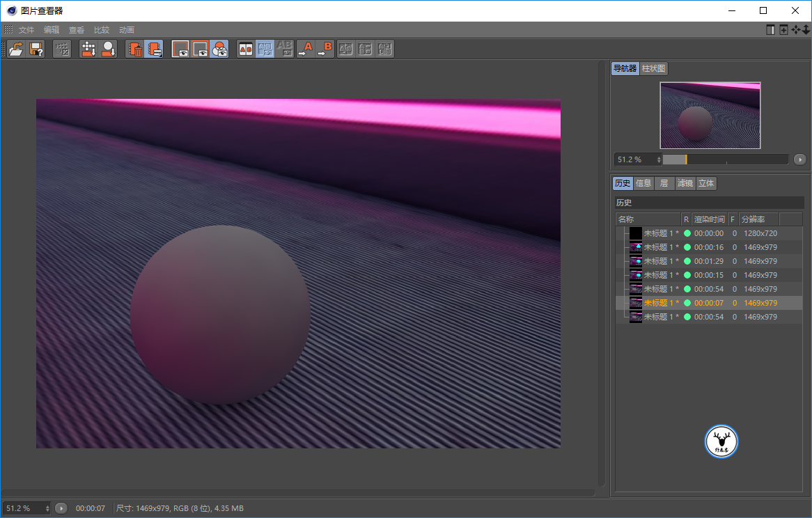The width and height of the screenshot is (812, 518).
Task: Click the stop rendering icon
Action: pos(62,49)
